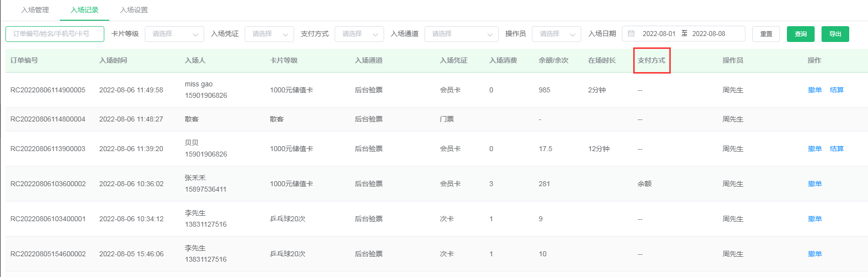Open the 入场凭证 dropdown

tap(269, 34)
